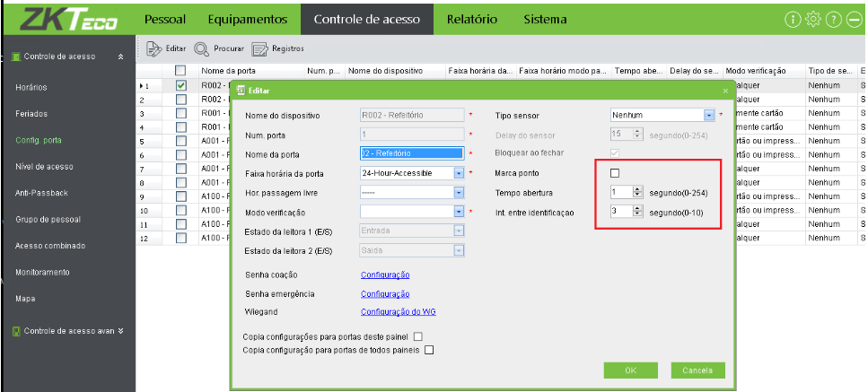
Task: Open Senha coação Configuração link
Action: point(385,274)
